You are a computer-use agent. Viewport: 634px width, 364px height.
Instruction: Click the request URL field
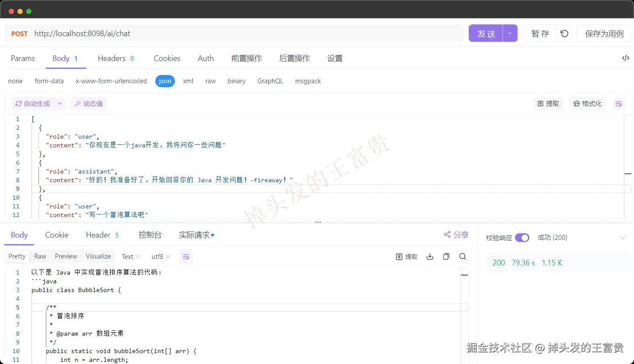coord(246,34)
